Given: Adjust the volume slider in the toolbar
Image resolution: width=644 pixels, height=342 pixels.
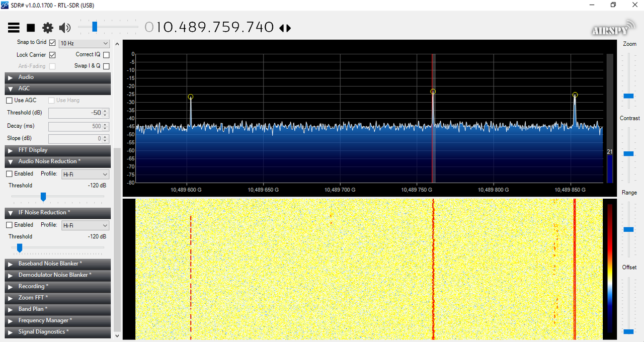Looking at the screenshot, I should pos(94,27).
